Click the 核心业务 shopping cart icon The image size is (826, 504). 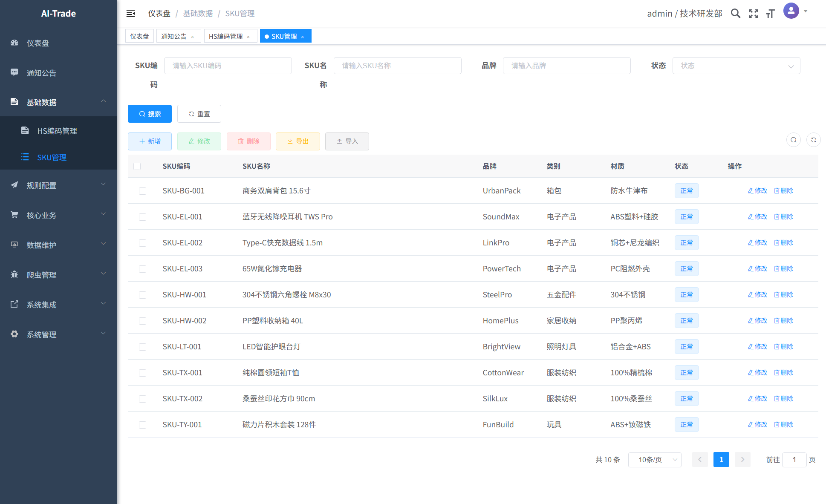(14, 215)
